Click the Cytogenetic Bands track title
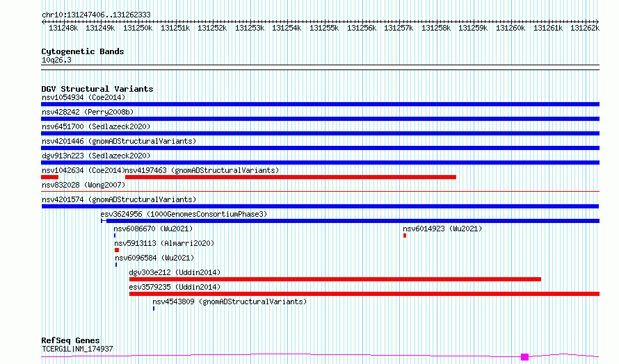619x364 pixels. tap(83, 51)
